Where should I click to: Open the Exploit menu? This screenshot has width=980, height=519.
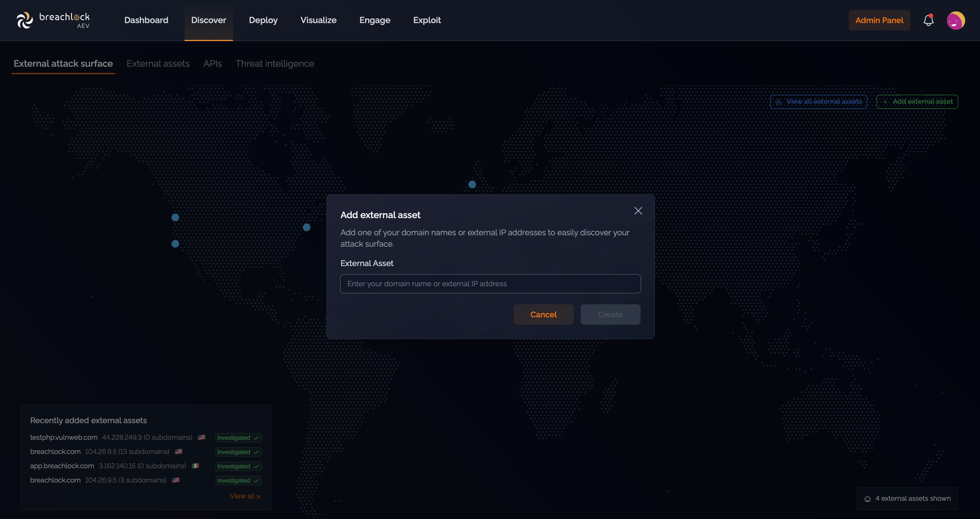pyautogui.click(x=427, y=20)
